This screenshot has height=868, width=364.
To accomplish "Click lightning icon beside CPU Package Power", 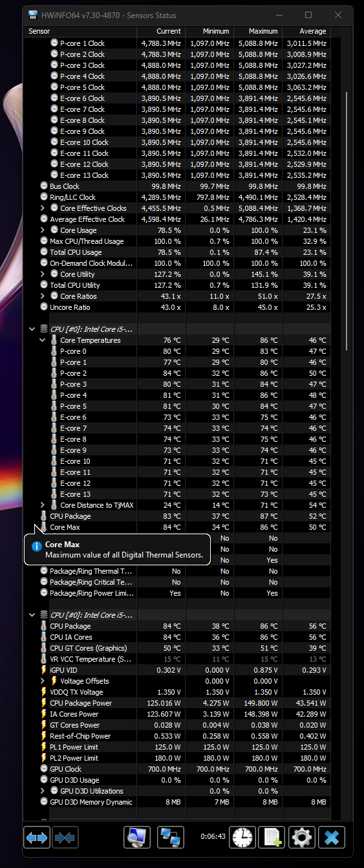I will (44, 703).
